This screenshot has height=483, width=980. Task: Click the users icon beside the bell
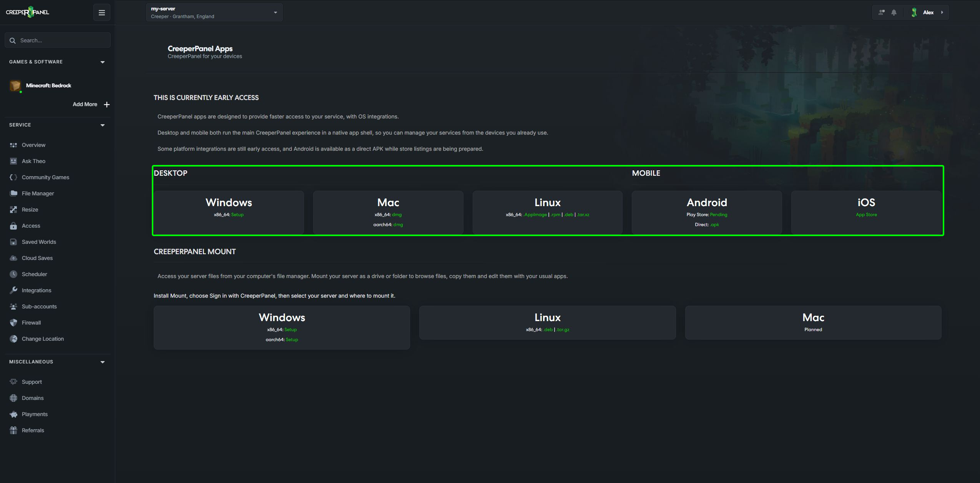882,12
